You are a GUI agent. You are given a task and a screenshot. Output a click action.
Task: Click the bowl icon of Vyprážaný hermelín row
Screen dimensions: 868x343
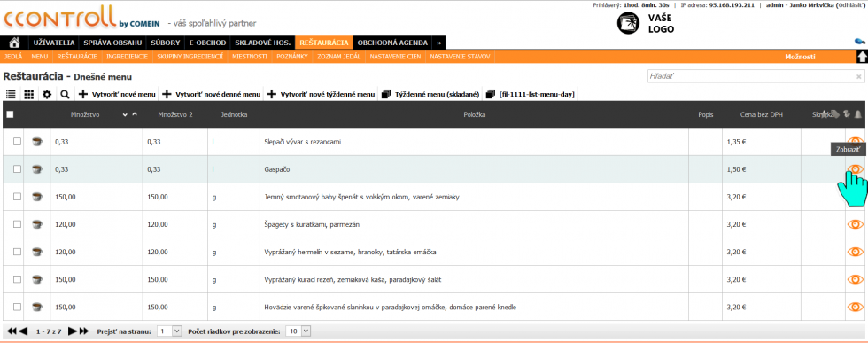tap(37, 252)
